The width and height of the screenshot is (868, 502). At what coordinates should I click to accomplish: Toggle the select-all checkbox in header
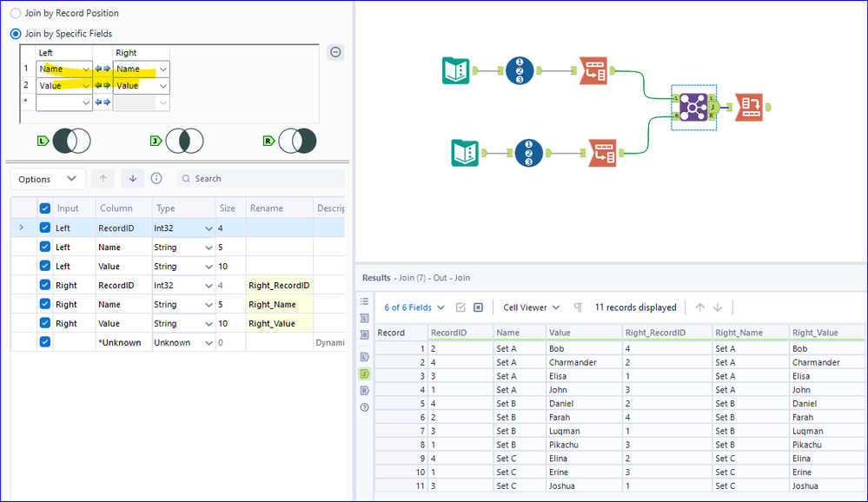tap(45, 208)
